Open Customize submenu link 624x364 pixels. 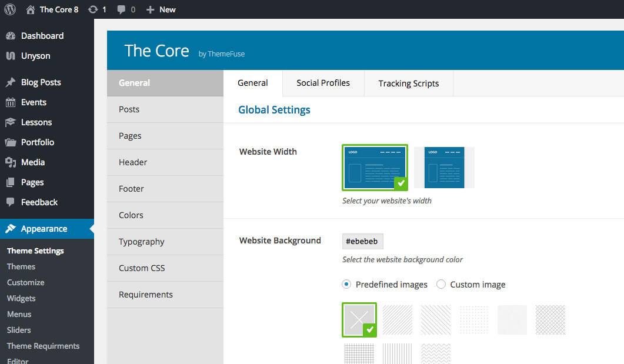pyautogui.click(x=25, y=282)
